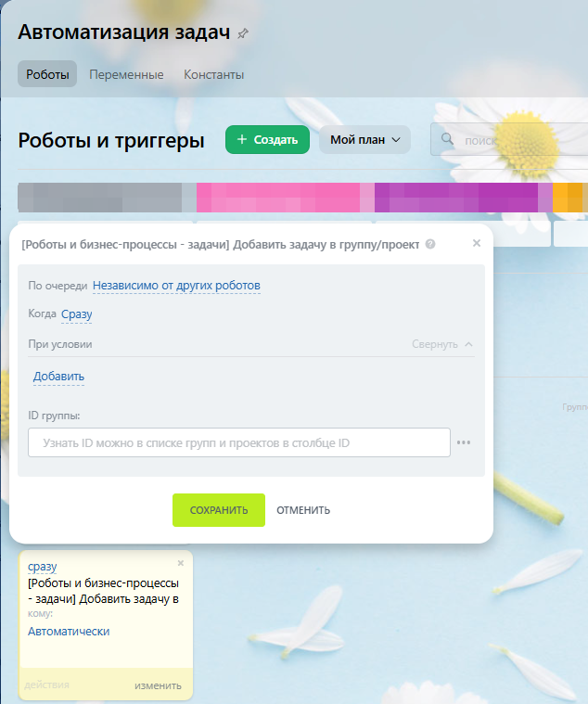Screen dimensions: 588x704
Task: Open the Мой план dropdown
Action: click(364, 140)
